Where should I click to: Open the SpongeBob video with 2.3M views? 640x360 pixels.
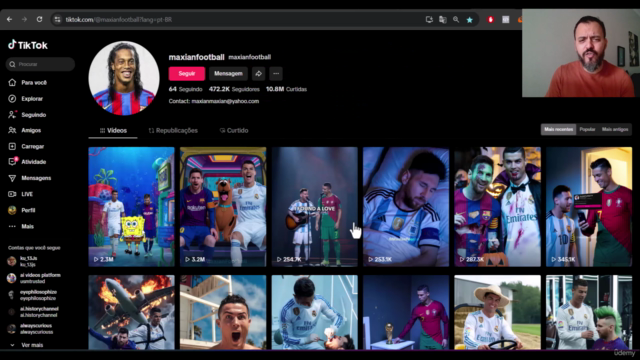(x=131, y=207)
